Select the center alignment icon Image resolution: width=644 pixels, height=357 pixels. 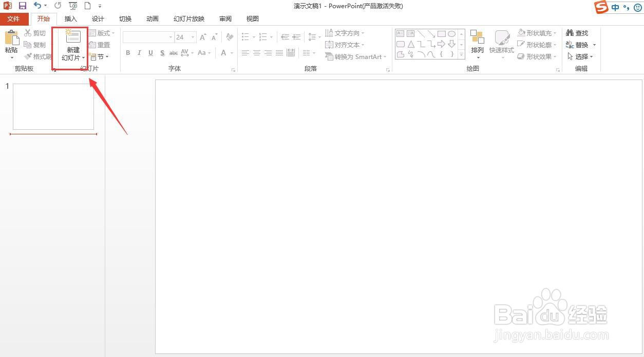pos(257,52)
